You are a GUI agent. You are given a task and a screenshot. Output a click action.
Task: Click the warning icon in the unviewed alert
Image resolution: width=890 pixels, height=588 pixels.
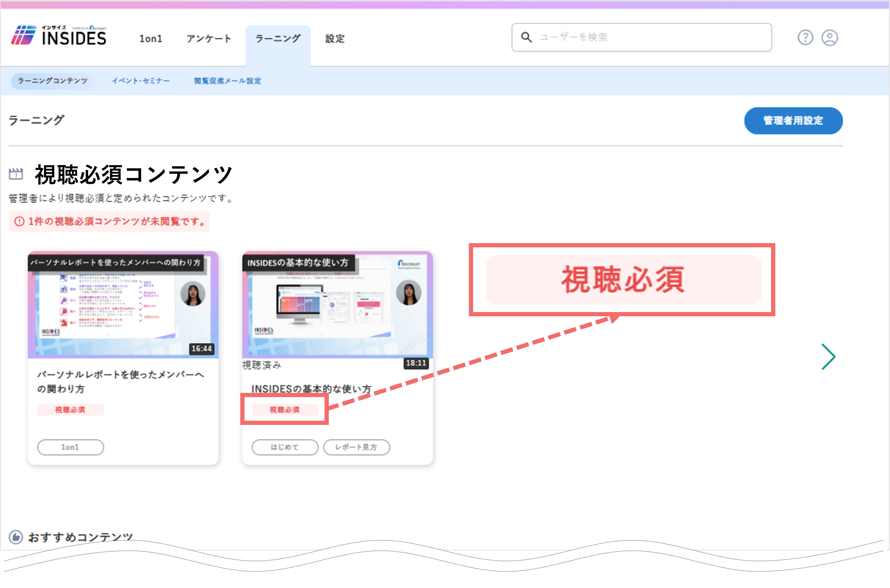(19, 221)
